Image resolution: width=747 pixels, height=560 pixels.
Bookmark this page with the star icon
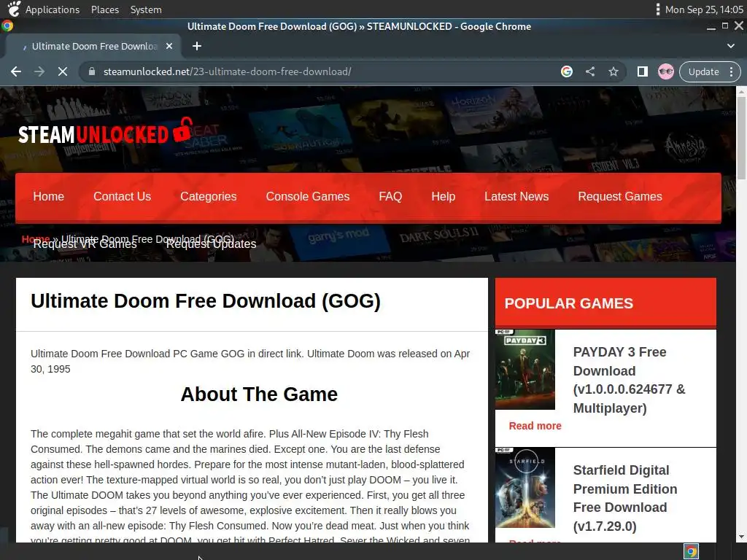(613, 71)
